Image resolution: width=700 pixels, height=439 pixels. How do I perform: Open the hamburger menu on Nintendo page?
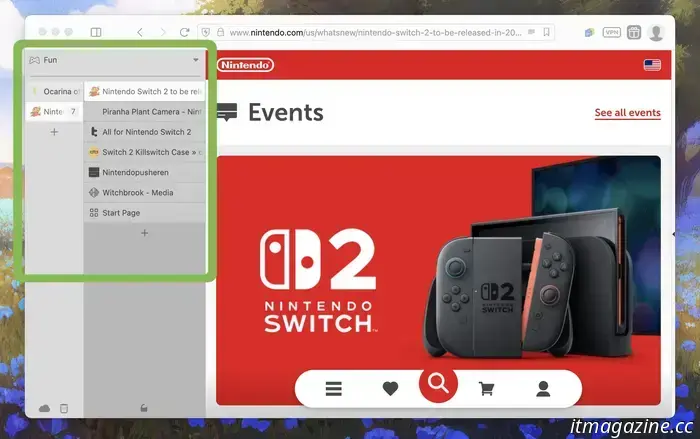tap(333, 389)
